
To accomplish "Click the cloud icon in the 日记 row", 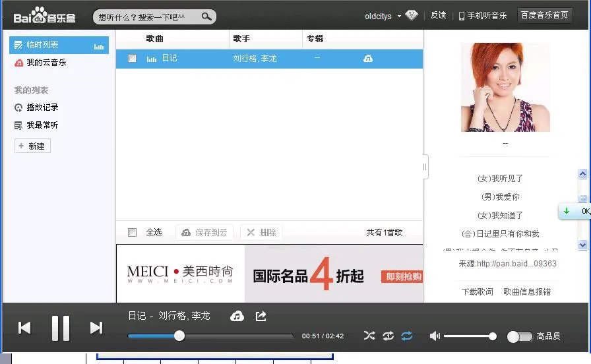I will click(368, 59).
